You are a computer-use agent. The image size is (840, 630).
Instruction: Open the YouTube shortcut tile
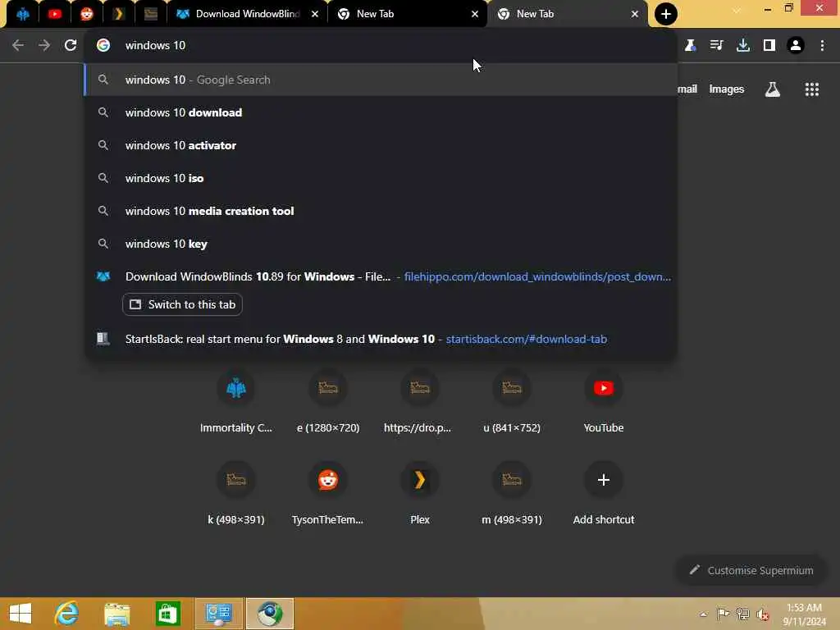click(x=603, y=401)
